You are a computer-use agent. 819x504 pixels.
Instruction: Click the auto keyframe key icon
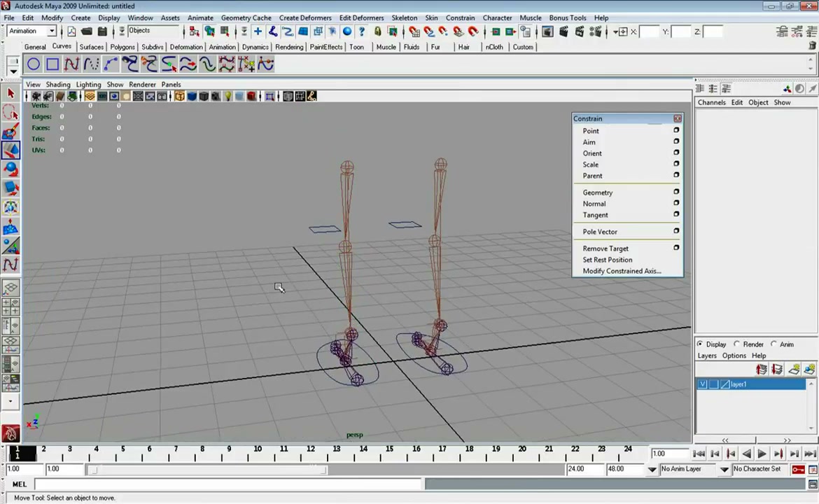798,469
